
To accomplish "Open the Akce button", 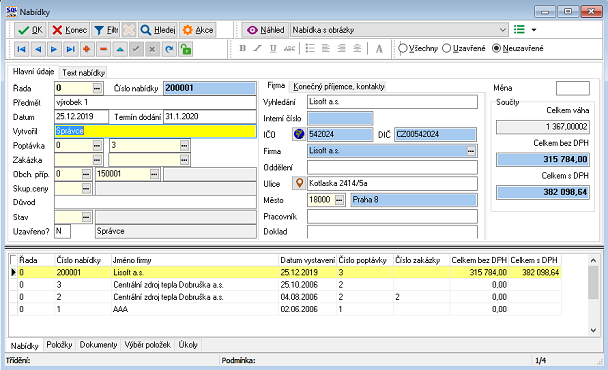I will pos(198,30).
